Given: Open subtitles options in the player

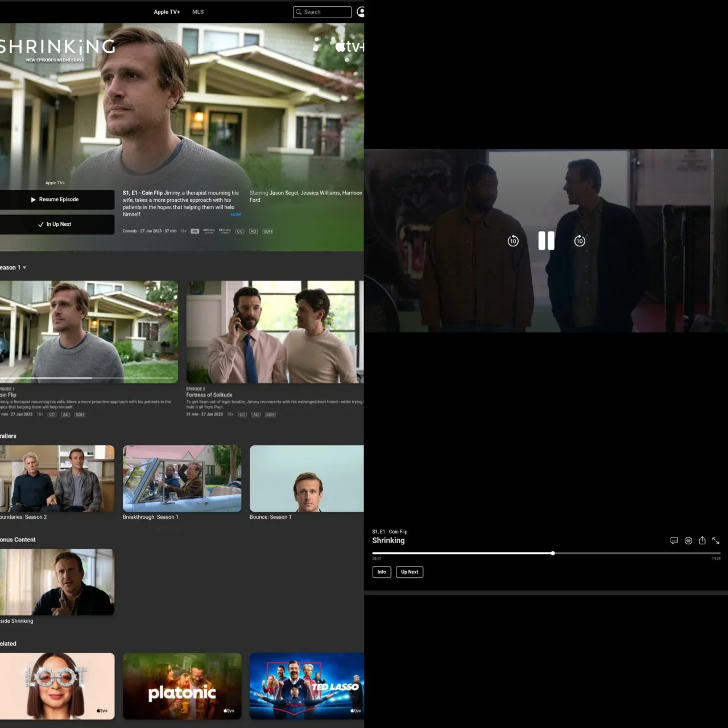Looking at the screenshot, I should (x=674, y=540).
